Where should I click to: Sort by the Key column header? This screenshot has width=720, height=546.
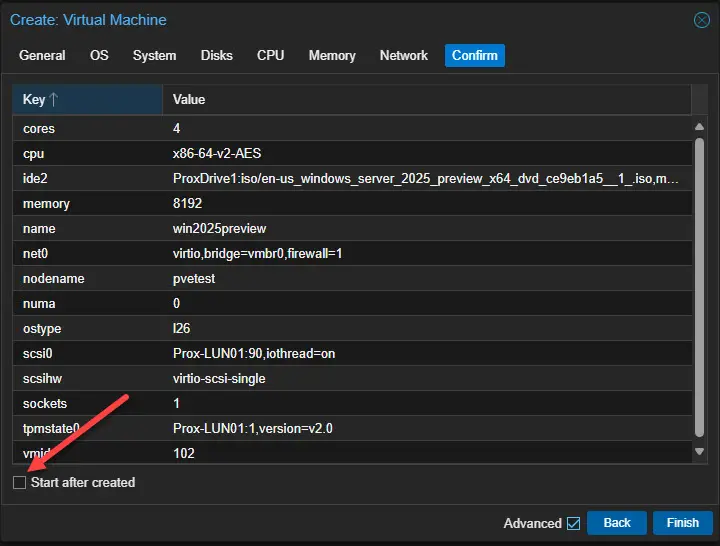tap(87, 100)
